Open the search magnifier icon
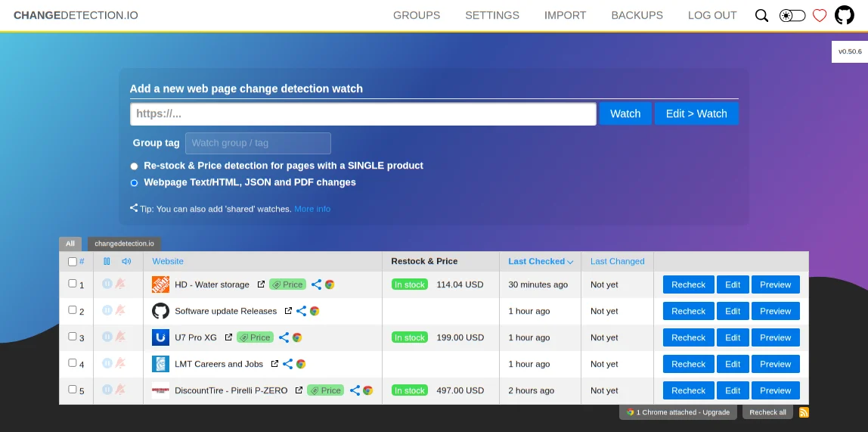 [x=761, y=15]
